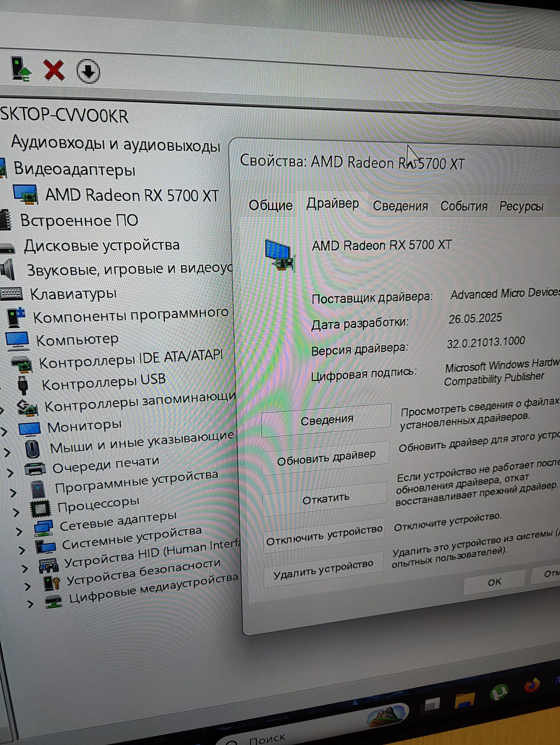Open the Сведения tab
This screenshot has height=745, width=560.
(x=400, y=206)
